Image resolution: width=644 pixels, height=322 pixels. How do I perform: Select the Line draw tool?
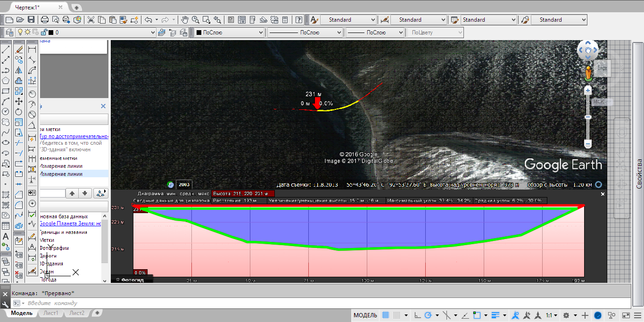point(6,49)
